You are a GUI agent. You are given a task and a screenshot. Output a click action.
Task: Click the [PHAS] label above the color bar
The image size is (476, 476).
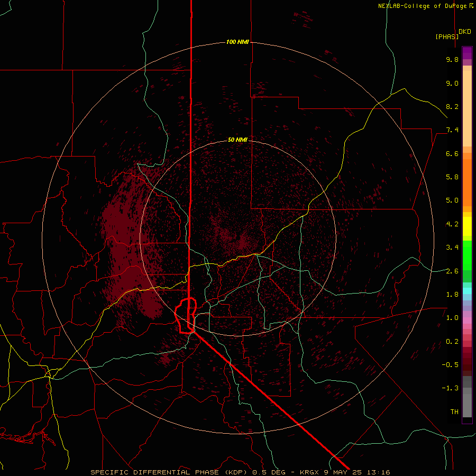tap(447, 36)
